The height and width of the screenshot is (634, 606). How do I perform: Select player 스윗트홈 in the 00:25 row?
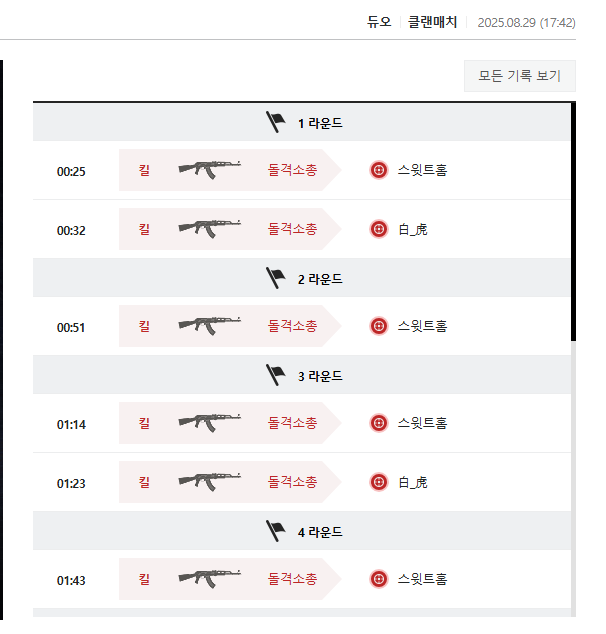[x=422, y=170]
